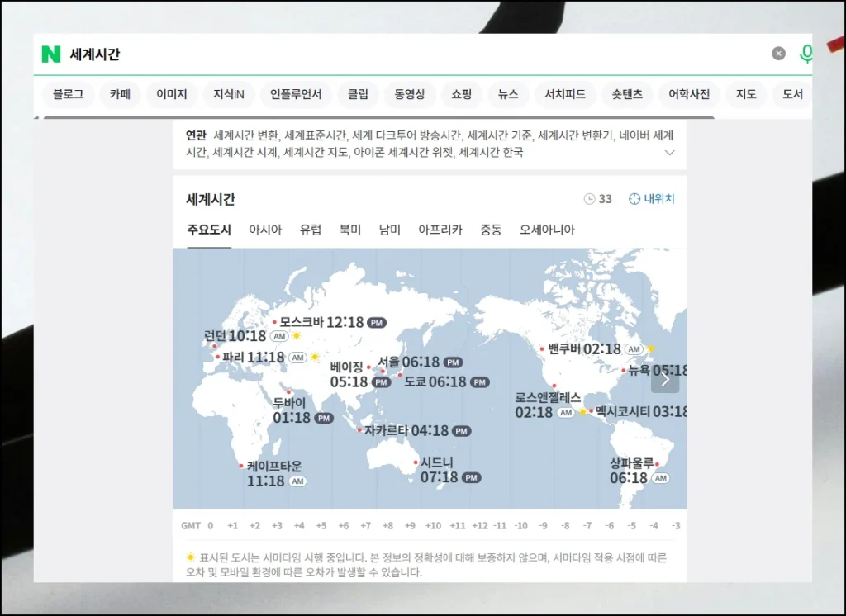
Task: Clear the search box with the X icon
Action: tap(777, 53)
